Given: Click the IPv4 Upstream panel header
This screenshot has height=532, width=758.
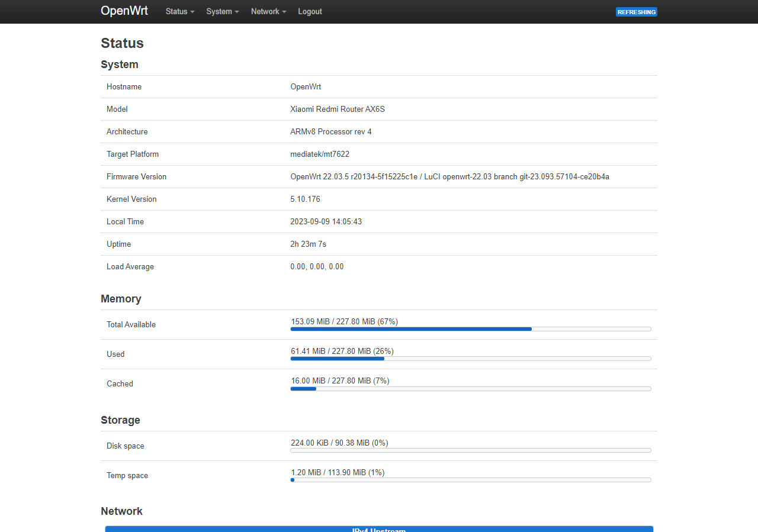Looking at the screenshot, I should [x=379, y=529].
